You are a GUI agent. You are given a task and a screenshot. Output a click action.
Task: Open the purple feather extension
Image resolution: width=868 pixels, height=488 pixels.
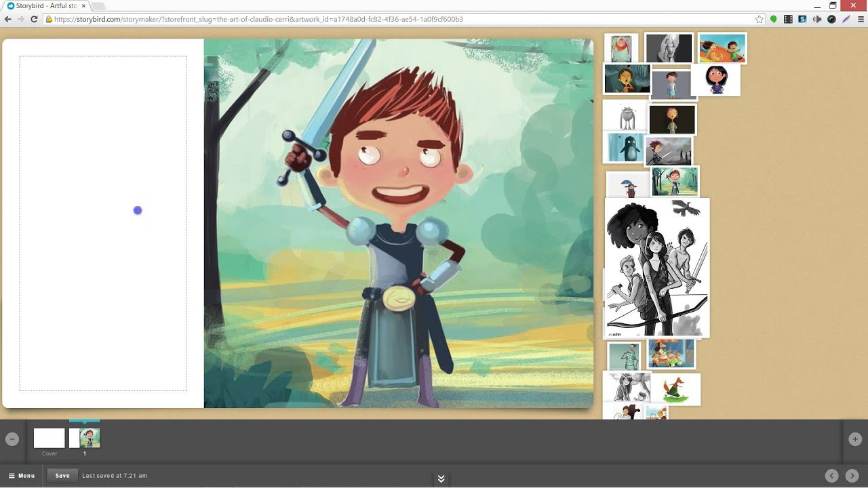846,20
